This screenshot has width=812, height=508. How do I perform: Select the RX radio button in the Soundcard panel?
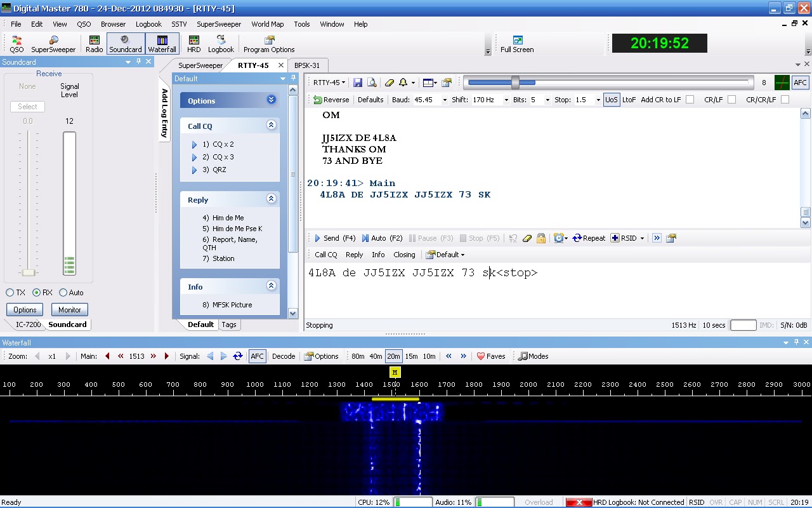(x=36, y=293)
